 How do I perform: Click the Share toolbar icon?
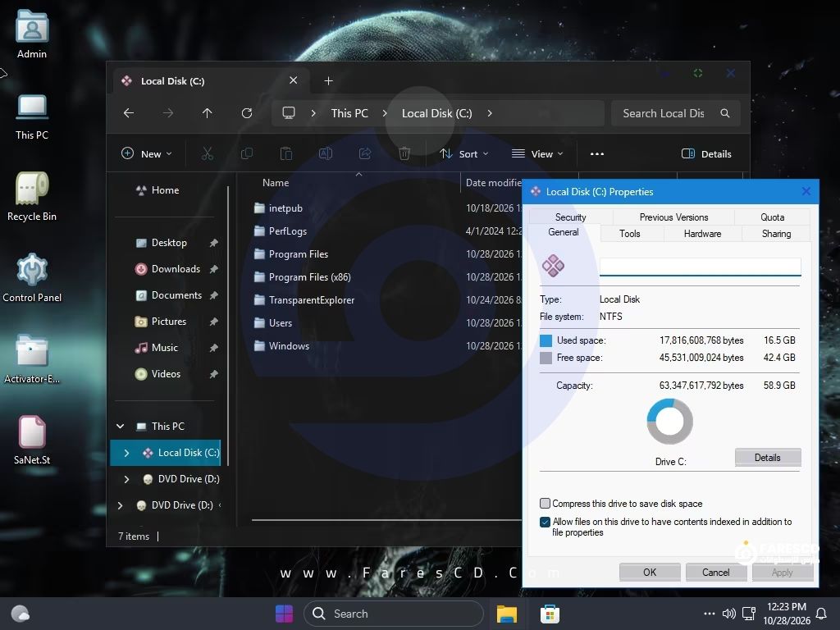click(365, 153)
